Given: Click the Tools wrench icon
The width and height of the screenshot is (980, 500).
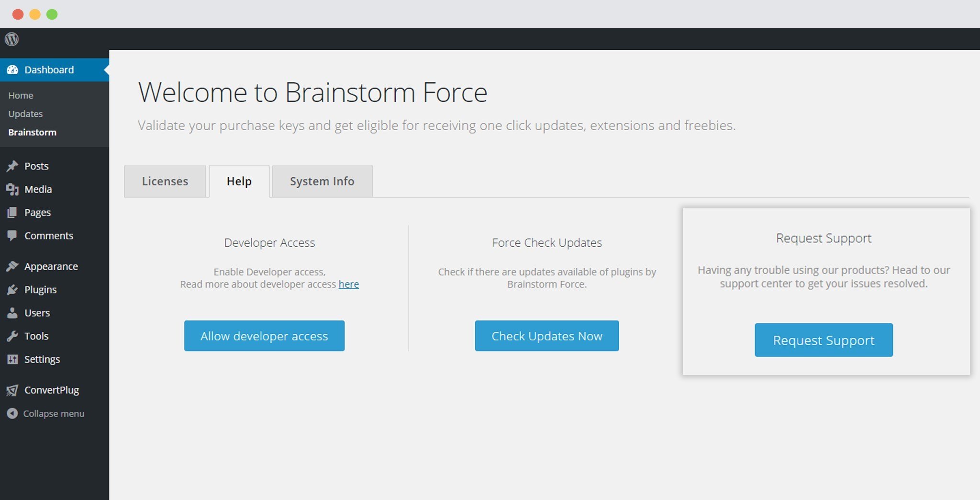Looking at the screenshot, I should point(12,336).
